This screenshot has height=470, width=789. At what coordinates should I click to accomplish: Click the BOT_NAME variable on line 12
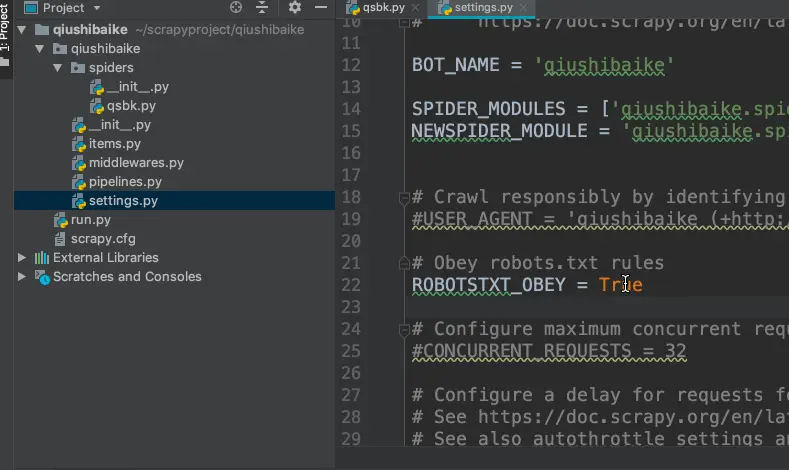(x=455, y=65)
